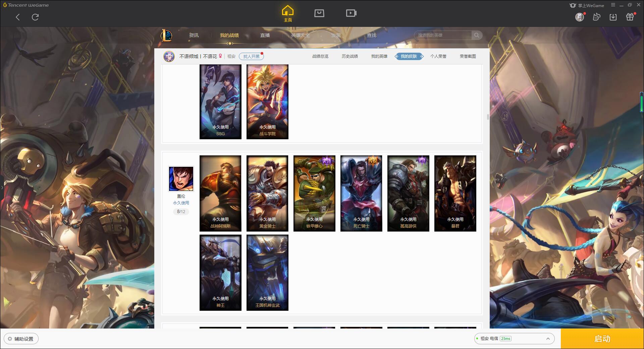This screenshot has height=349, width=644.
Task: Open the 我的战绩 tab
Action: (229, 35)
